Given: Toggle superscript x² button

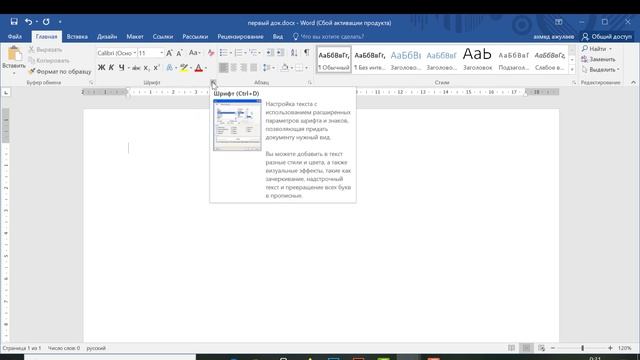Looking at the screenshot, I should pos(156,68).
